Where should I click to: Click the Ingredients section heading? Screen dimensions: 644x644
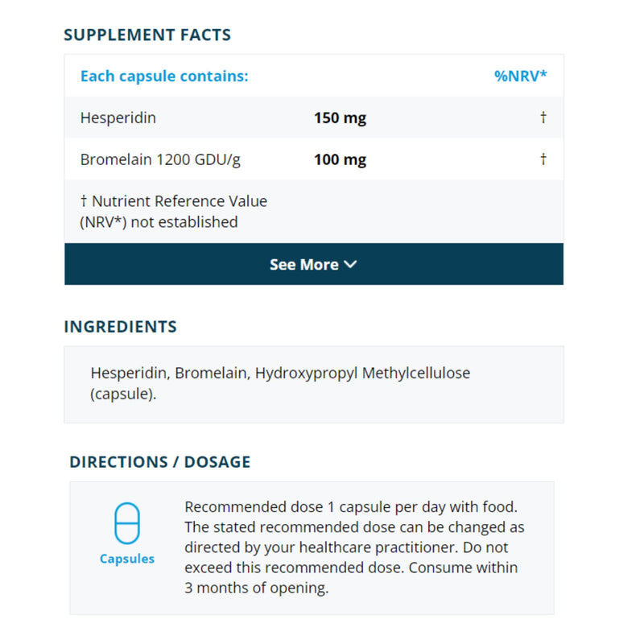[120, 327]
